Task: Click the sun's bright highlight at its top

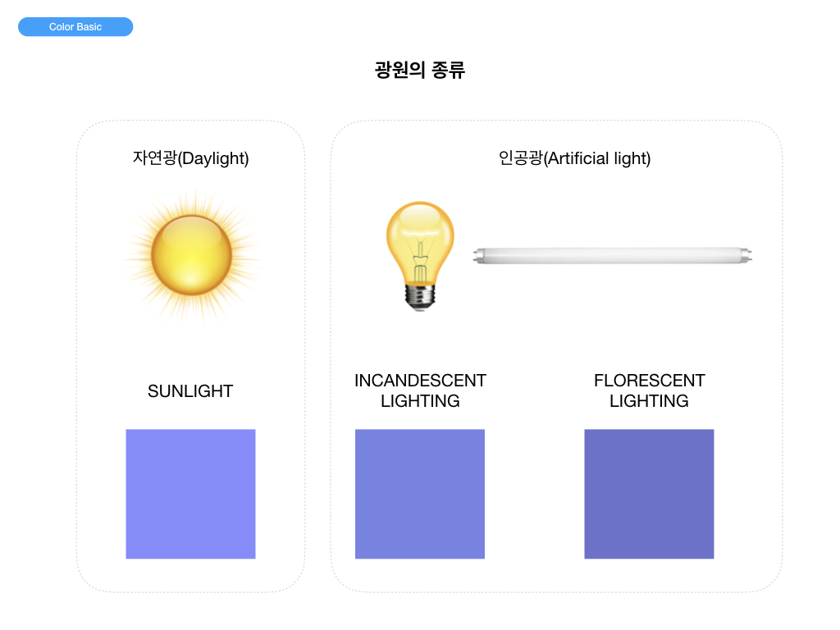Action: (189, 232)
